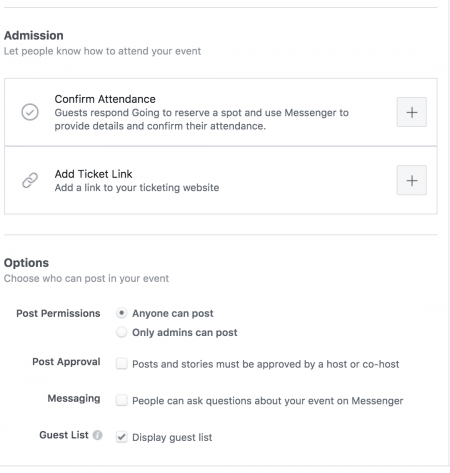Click the chain link icon beside Add Ticket Link
Viewport: 450px width, 473px height.
30,180
